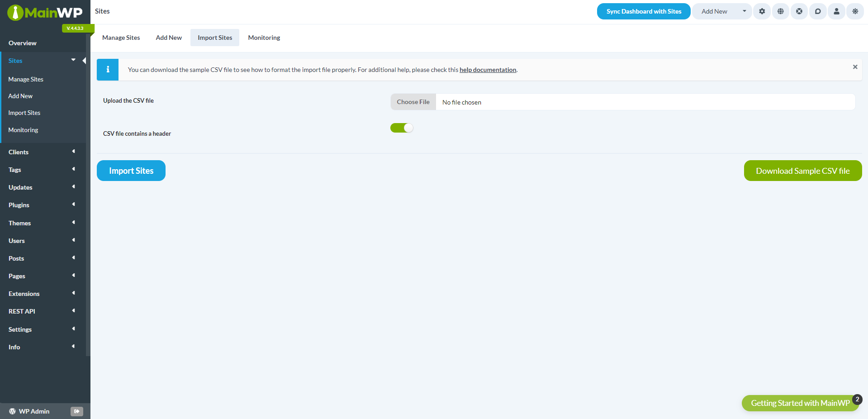
Task: Expand the Posts sidebar menu
Action: tap(73, 258)
